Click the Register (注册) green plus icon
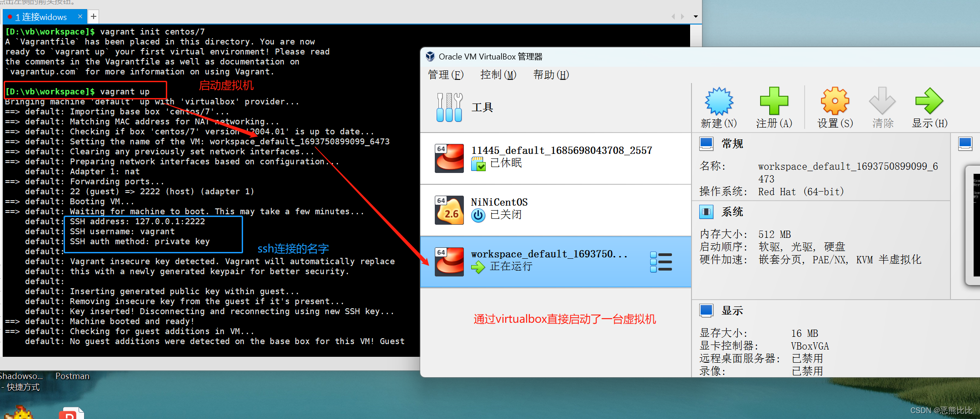This screenshot has width=980, height=419. (774, 101)
